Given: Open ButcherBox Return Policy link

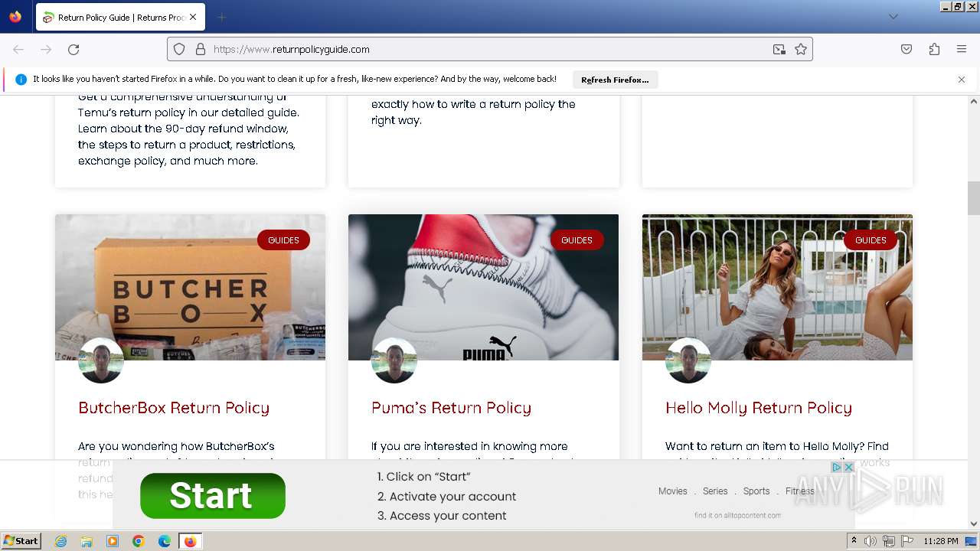Looking at the screenshot, I should [x=174, y=408].
